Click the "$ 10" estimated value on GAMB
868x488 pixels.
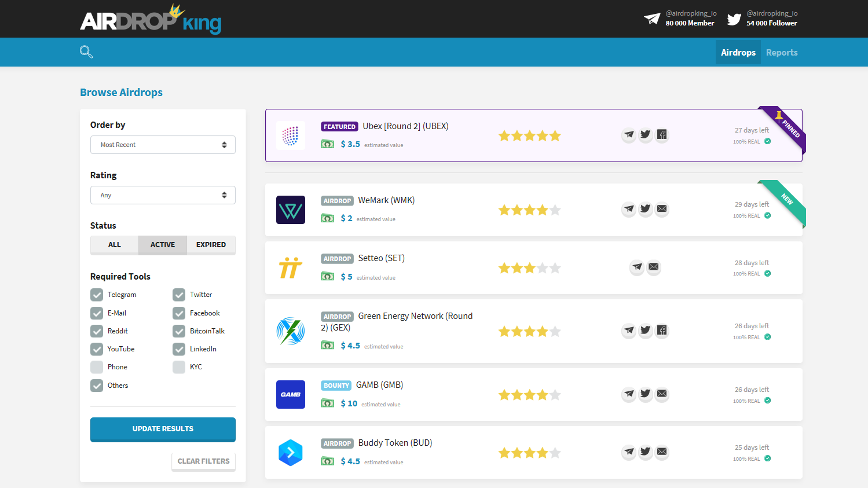click(349, 403)
